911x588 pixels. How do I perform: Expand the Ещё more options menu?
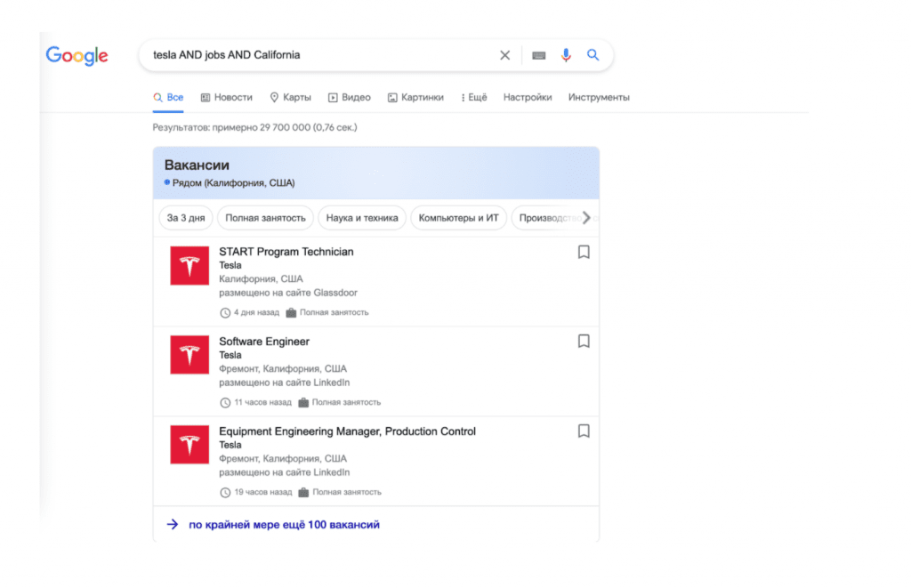tap(473, 98)
